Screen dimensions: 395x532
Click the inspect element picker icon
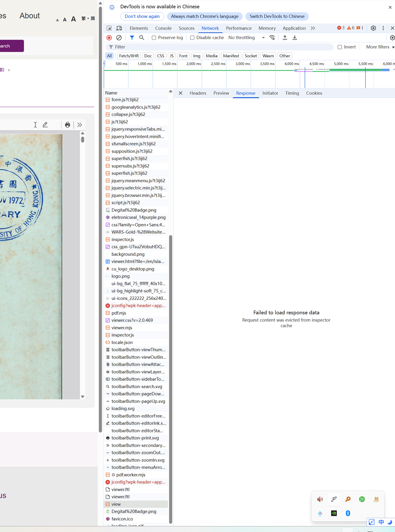pyautogui.click(x=109, y=28)
